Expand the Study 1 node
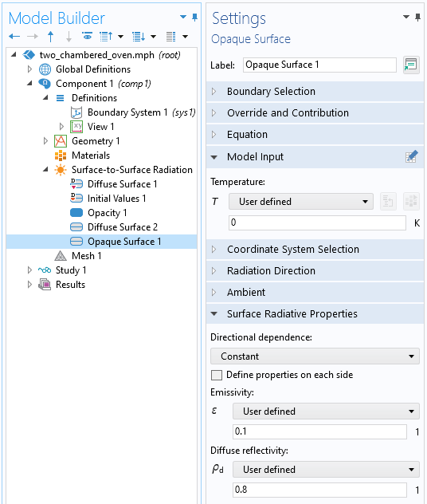Screen dimensions: 427x504 click(29, 270)
